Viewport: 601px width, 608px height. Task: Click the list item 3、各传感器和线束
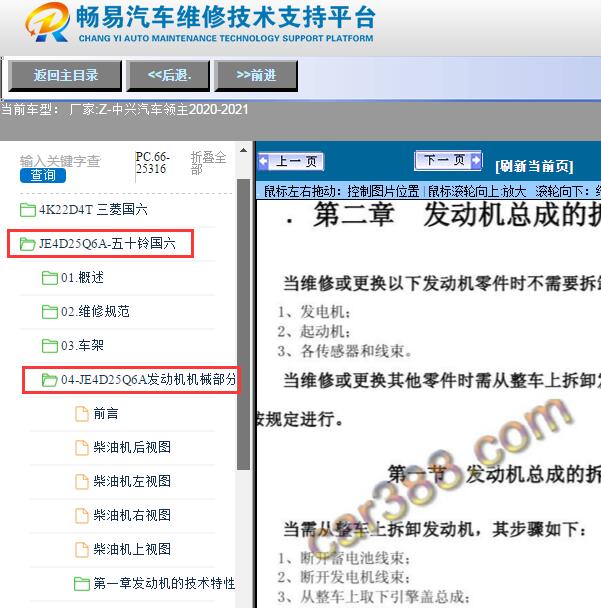[344, 351]
